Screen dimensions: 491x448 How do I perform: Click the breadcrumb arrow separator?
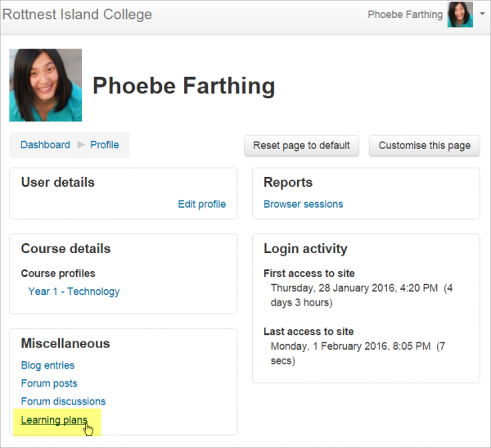80,145
